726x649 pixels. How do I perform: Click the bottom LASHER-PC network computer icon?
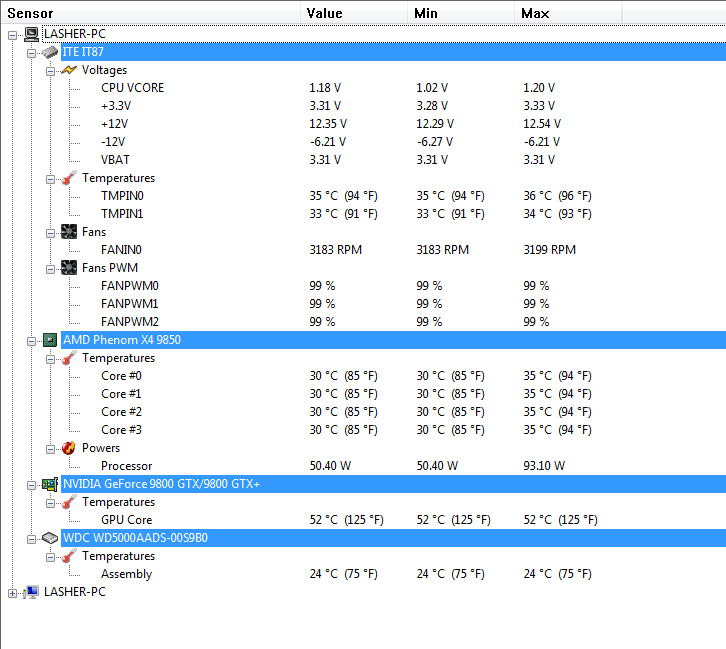coord(31,592)
